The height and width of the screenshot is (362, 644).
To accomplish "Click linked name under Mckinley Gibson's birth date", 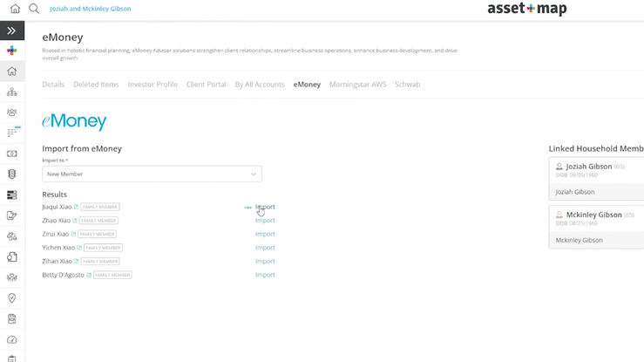I will (580, 241).
